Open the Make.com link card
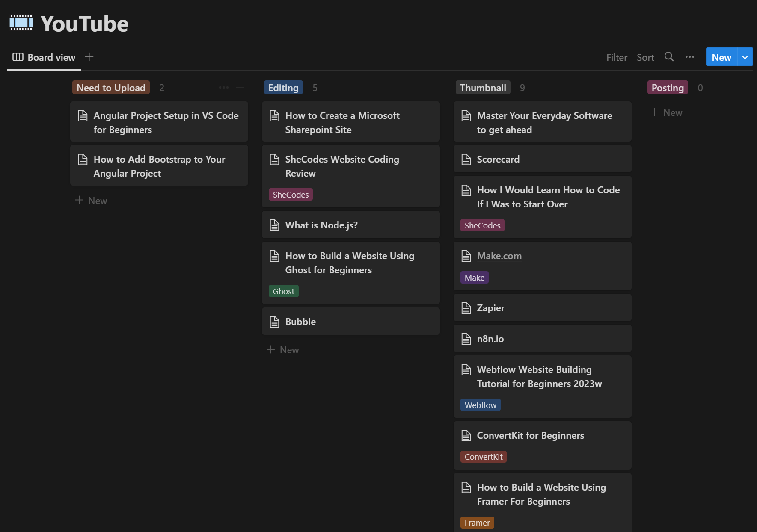Image resolution: width=757 pixels, height=532 pixels. coord(499,256)
